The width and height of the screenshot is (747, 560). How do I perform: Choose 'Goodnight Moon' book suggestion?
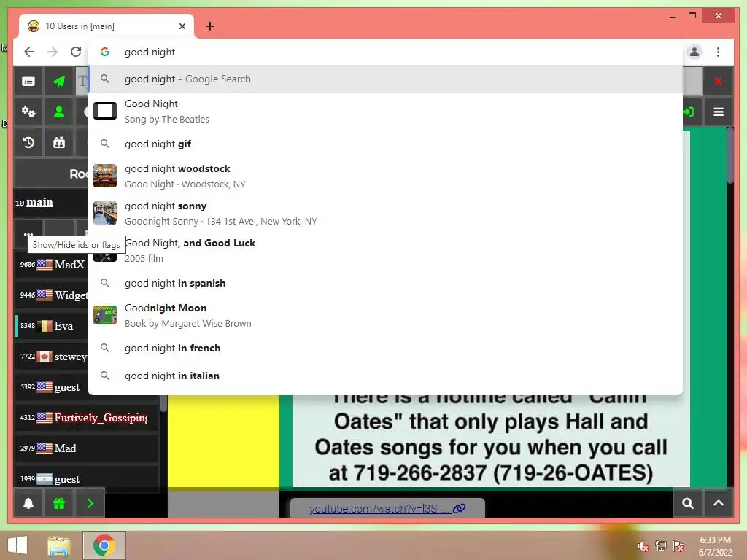[385, 315]
